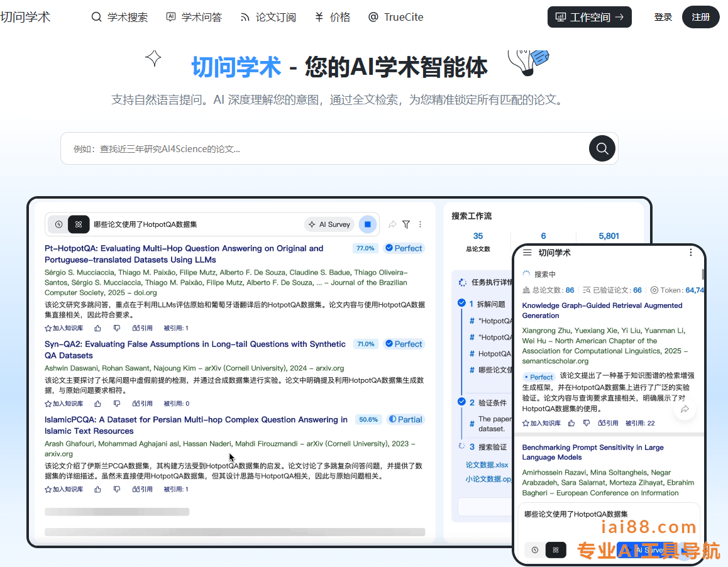Star 加入知识库 for the IslamicPCQA paper
The height and width of the screenshot is (567, 728).
(63, 489)
